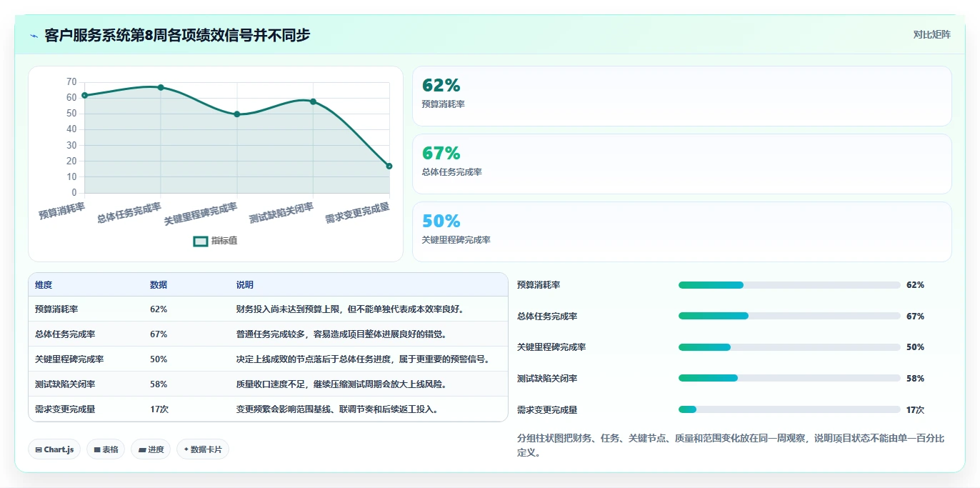The width and height of the screenshot is (980, 488).
Task: Click the 67% value in table
Action: [x=159, y=334]
